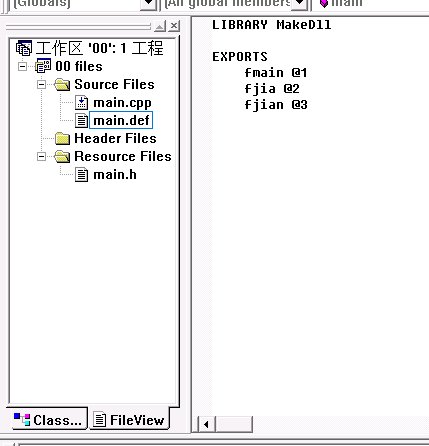Click the Source Files folder icon

62,84
